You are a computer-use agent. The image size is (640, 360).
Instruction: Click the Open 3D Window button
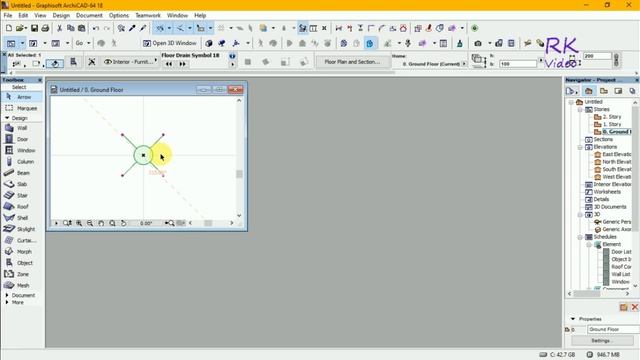(x=170, y=43)
